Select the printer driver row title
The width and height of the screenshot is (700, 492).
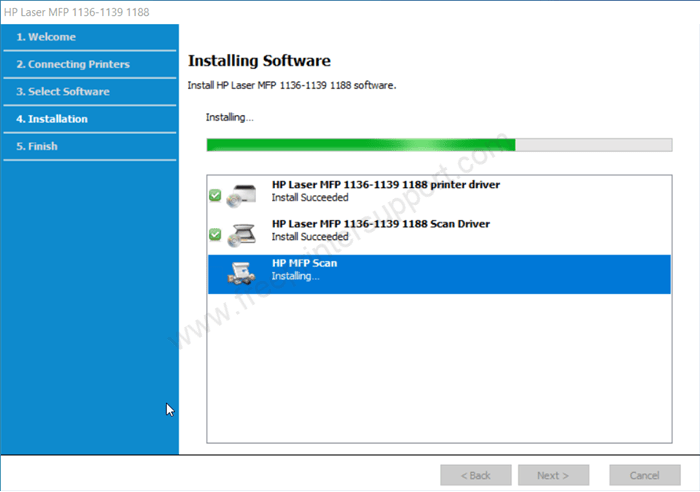386,184
